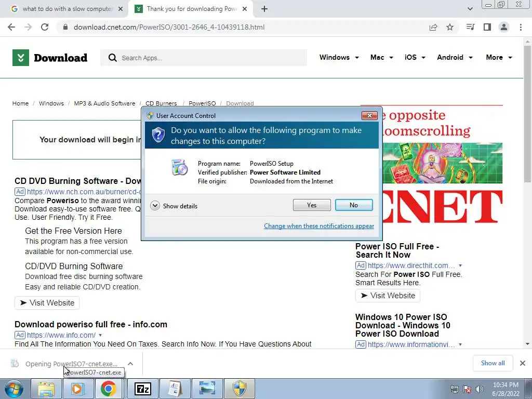Expand the download item options chevron
532x399 pixels.
130,364
